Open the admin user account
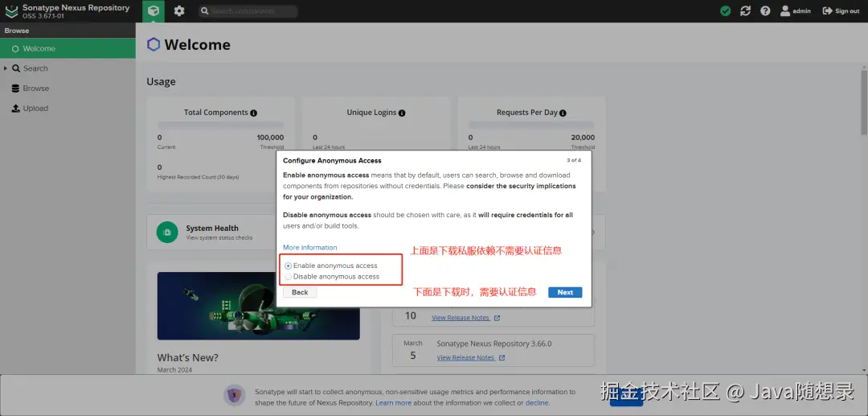The height and width of the screenshot is (416, 868). coord(796,11)
